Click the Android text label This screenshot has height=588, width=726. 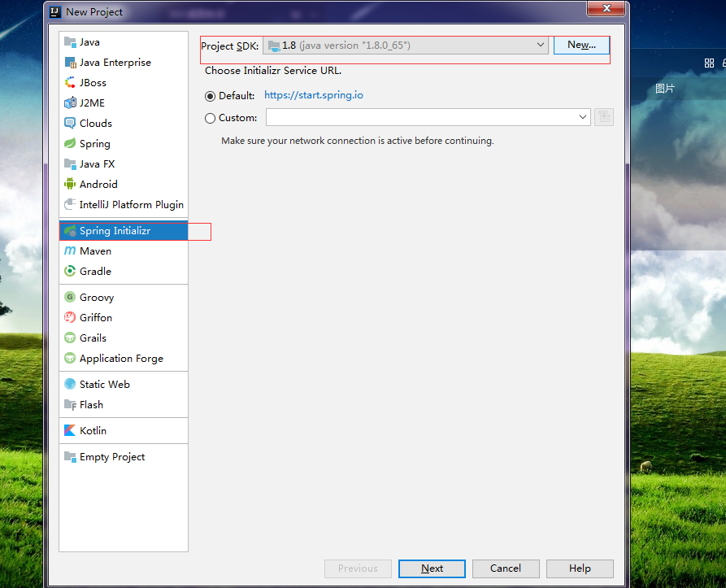(x=98, y=185)
